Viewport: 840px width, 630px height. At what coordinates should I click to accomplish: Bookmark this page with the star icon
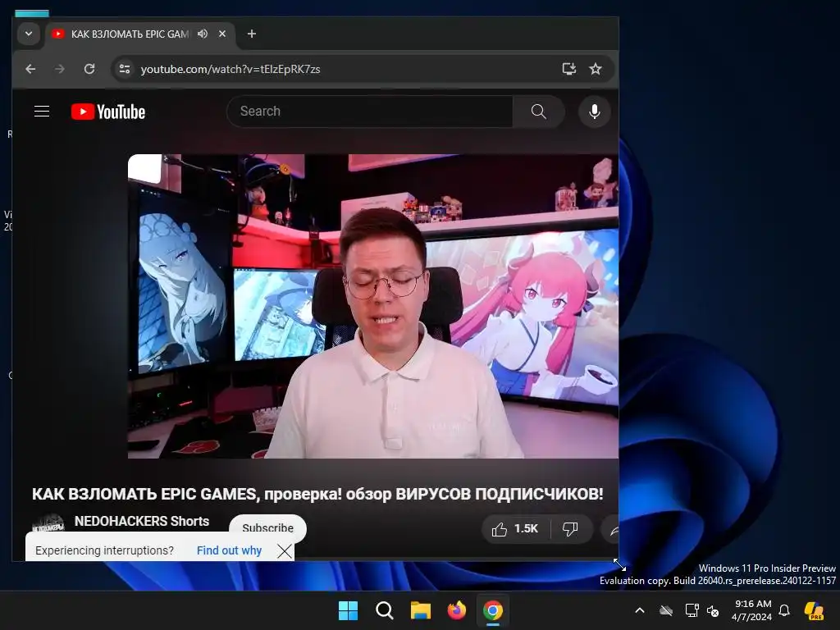(x=596, y=69)
